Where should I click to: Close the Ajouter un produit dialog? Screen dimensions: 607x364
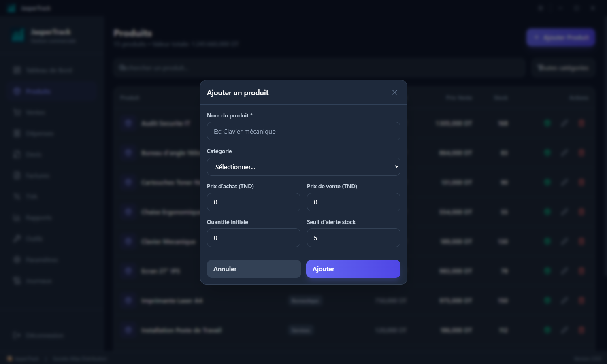pyautogui.click(x=395, y=92)
